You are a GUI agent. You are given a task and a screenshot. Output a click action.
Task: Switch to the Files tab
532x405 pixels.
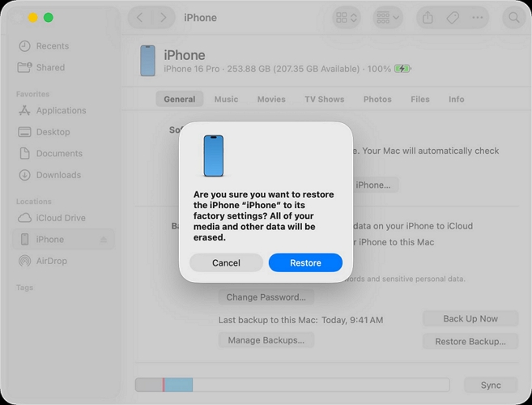420,99
